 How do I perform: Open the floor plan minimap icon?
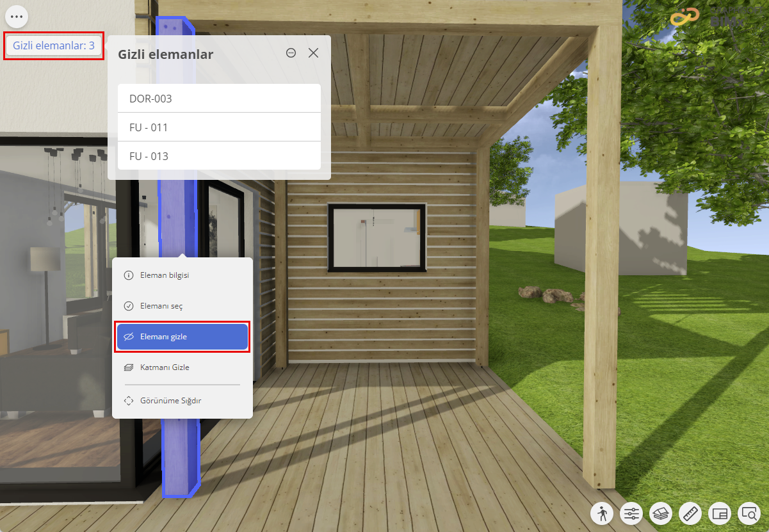(720, 513)
